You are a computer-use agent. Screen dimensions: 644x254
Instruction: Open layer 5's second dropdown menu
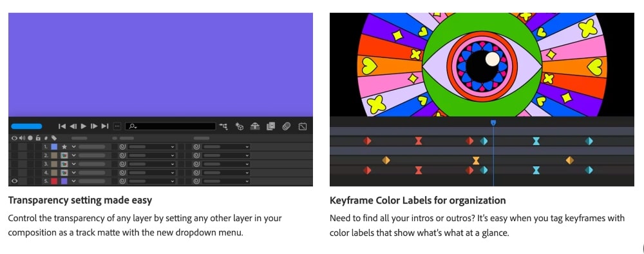(227, 181)
